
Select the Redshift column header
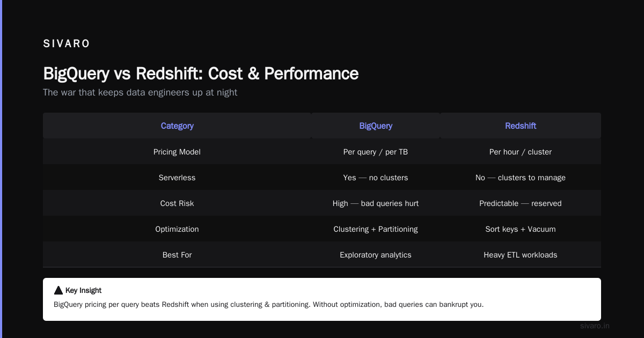pos(521,126)
